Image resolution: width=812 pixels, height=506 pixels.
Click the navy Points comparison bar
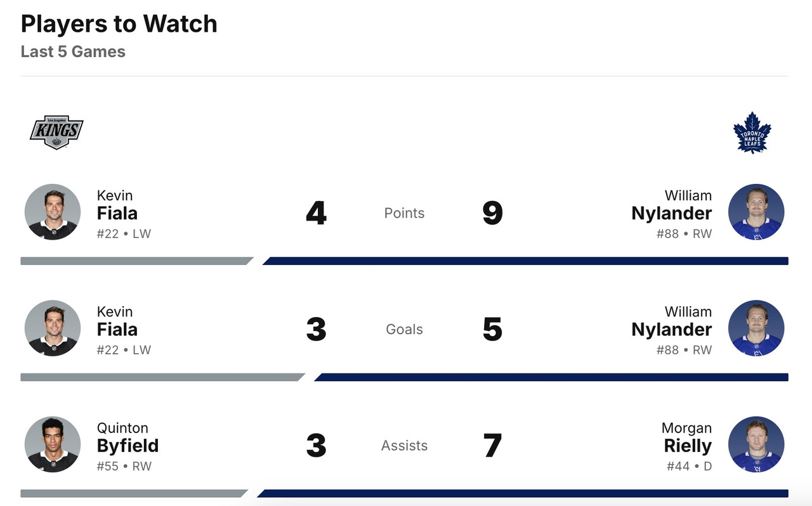click(525, 261)
